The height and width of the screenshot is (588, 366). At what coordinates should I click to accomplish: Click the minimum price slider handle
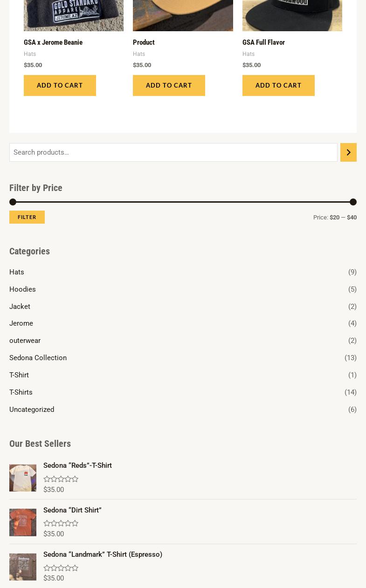13,202
